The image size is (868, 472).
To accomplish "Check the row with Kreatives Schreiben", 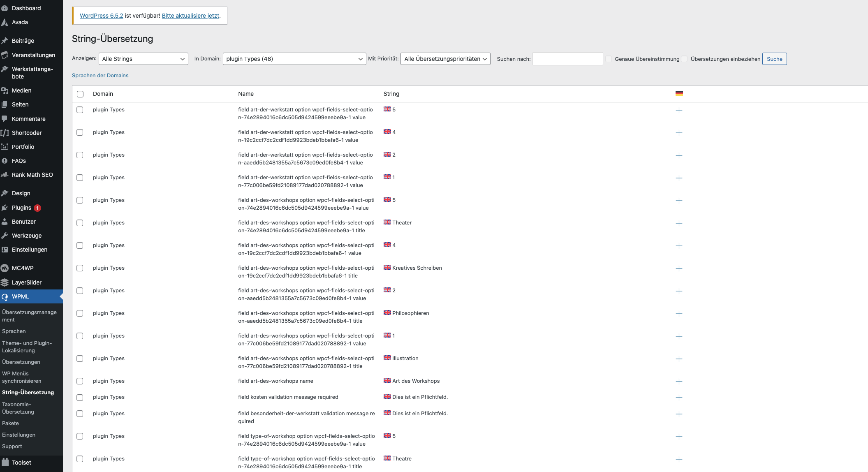I will click(80, 268).
